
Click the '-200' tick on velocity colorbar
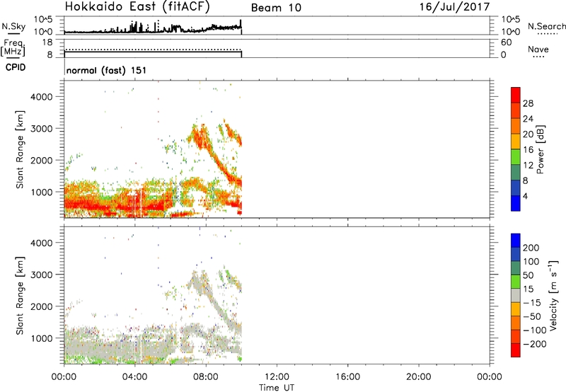[x=535, y=344]
